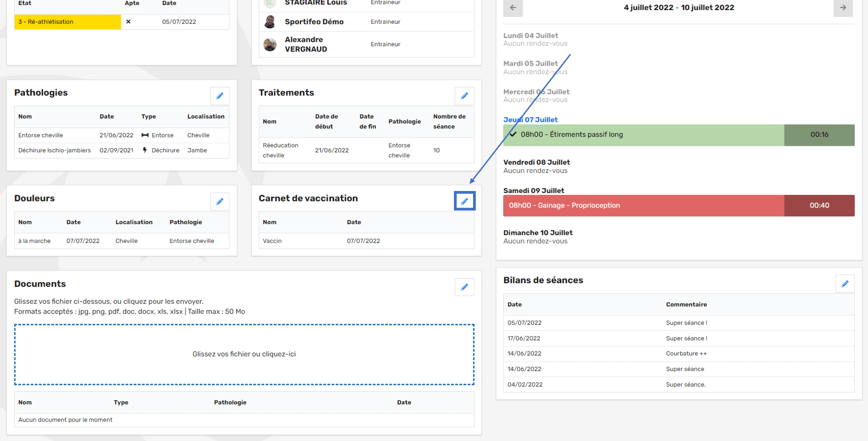
Task: Select the Vaccin row in vaccination table
Action: [x=366, y=241]
